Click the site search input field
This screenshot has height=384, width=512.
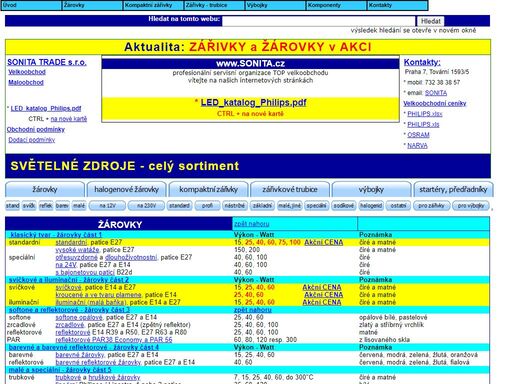[319, 21]
